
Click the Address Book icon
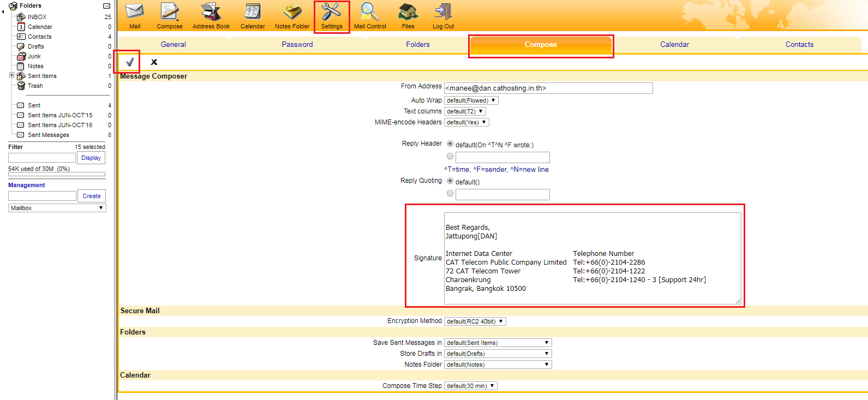211,12
